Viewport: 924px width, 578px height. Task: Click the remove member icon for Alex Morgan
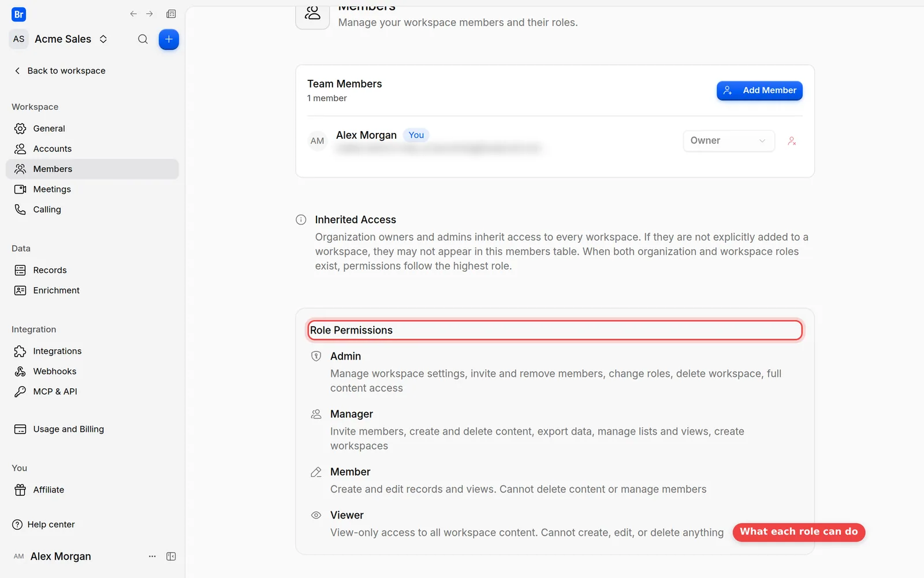pyautogui.click(x=792, y=141)
